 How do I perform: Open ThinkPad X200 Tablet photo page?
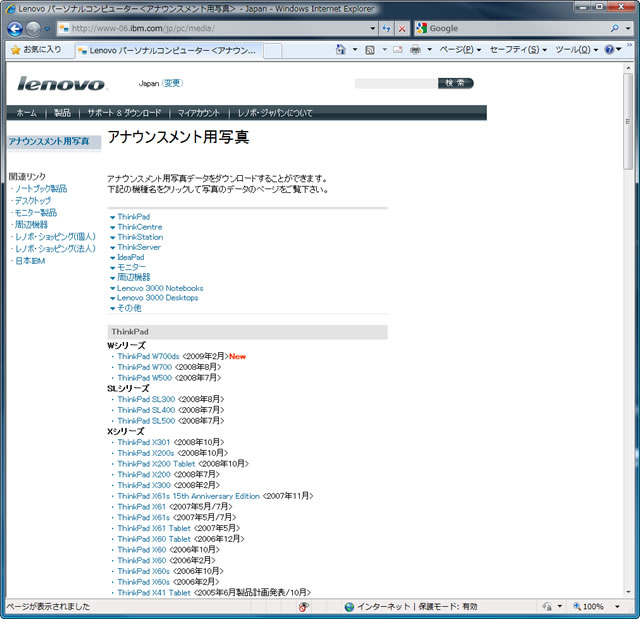[x=156, y=464]
